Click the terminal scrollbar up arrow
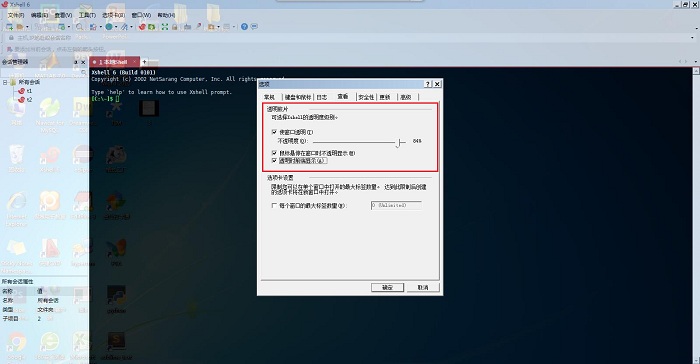Viewport: 700px width, 364px height. click(696, 71)
